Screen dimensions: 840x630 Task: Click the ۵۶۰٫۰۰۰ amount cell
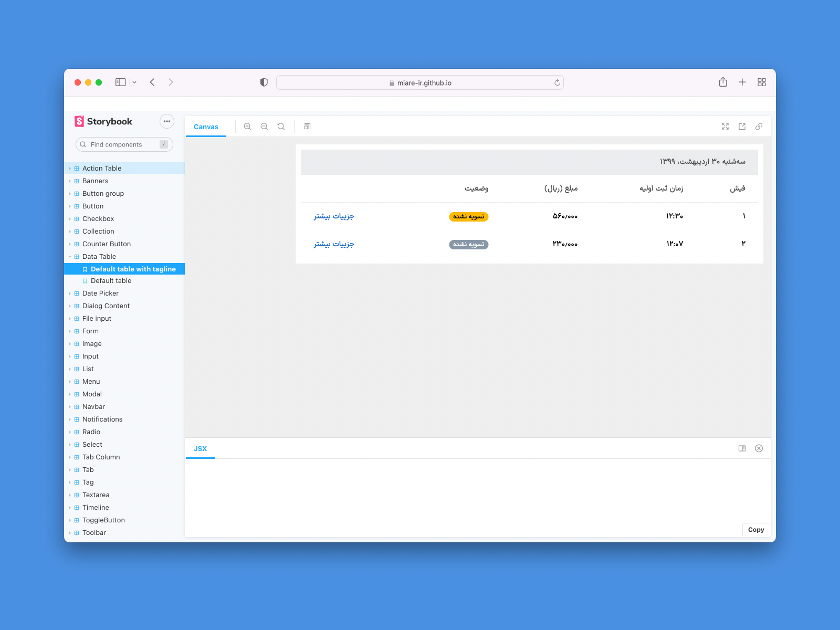pos(565,216)
